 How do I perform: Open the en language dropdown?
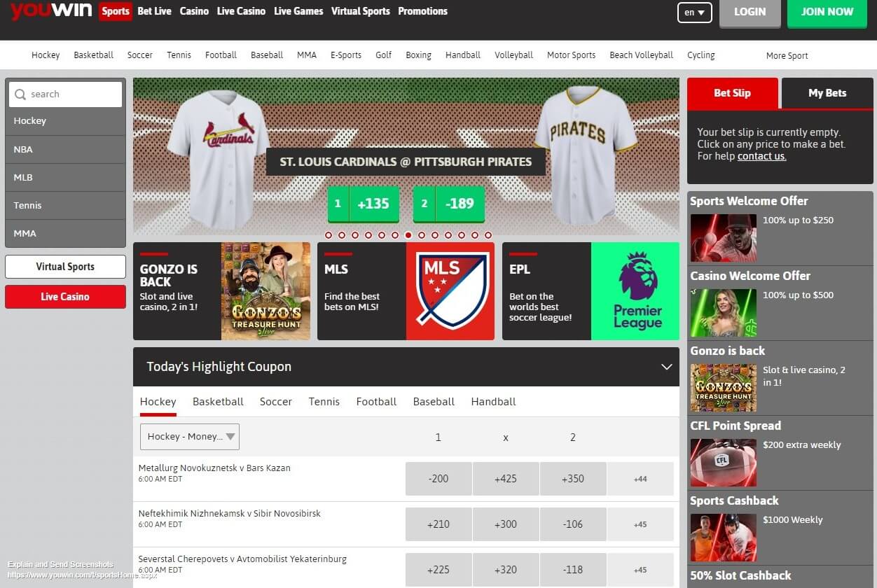click(695, 13)
